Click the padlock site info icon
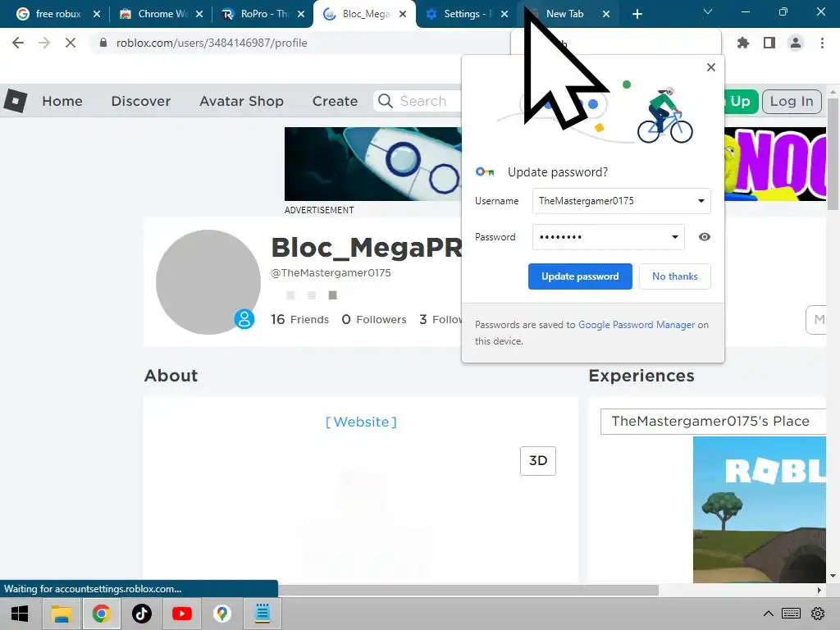Screen dimensions: 840x630 pyautogui.click(x=103, y=43)
